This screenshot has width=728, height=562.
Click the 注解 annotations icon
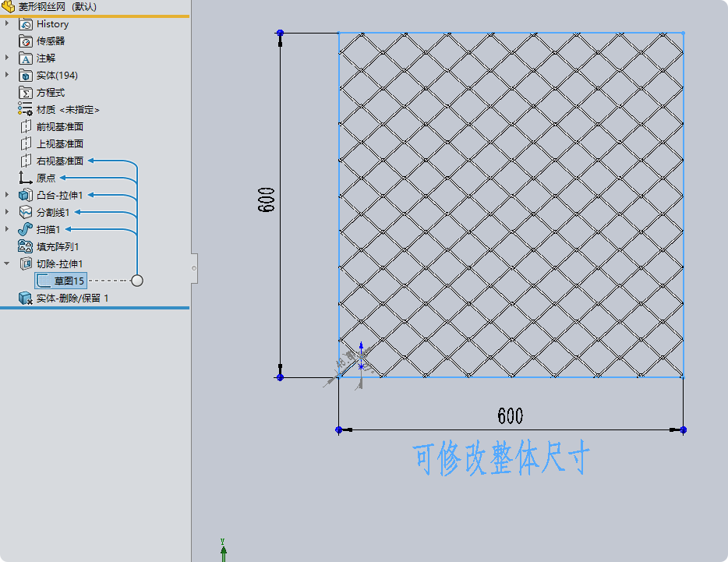click(x=26, y=58)
